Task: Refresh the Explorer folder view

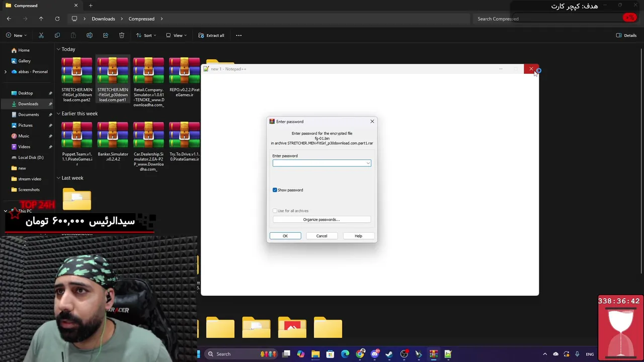Action: tap(57, 19)
